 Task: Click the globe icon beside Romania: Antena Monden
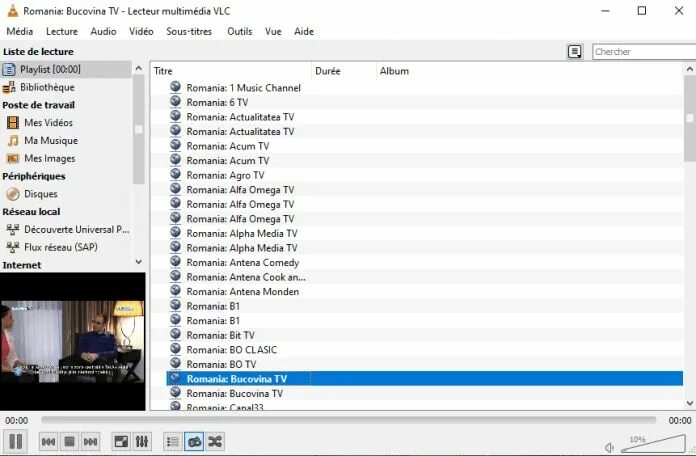[x=175, y=290]
